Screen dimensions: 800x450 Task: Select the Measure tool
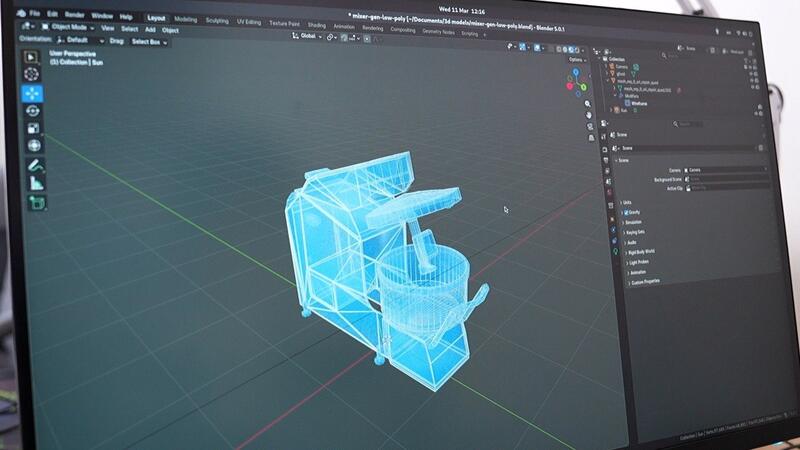click(36, 183)
